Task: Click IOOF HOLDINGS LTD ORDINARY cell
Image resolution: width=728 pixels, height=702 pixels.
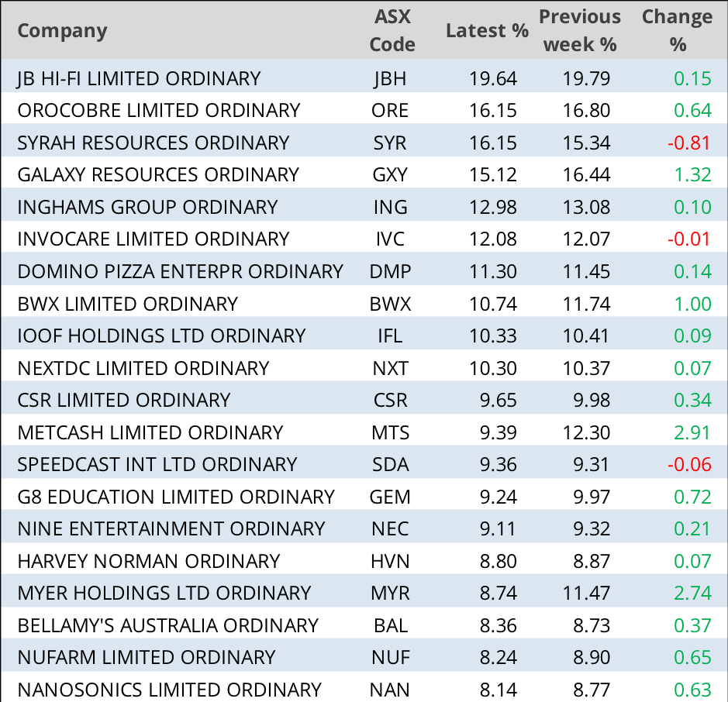Action: 161,336
